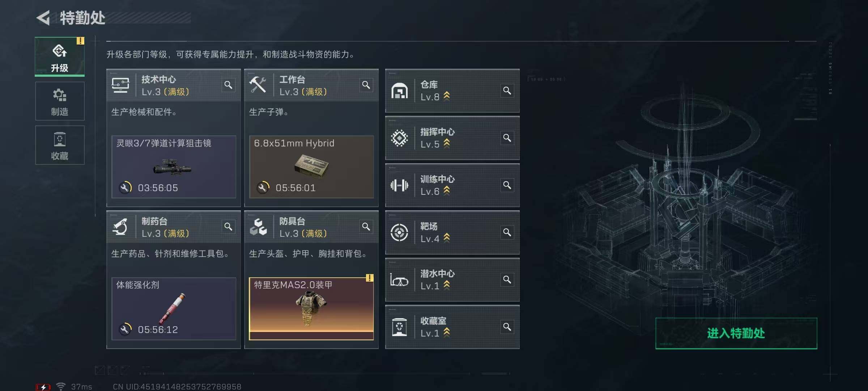View 指挥中心 details with magnifier icon
This screenshot has height=391, width=868.
pos(507,138)
